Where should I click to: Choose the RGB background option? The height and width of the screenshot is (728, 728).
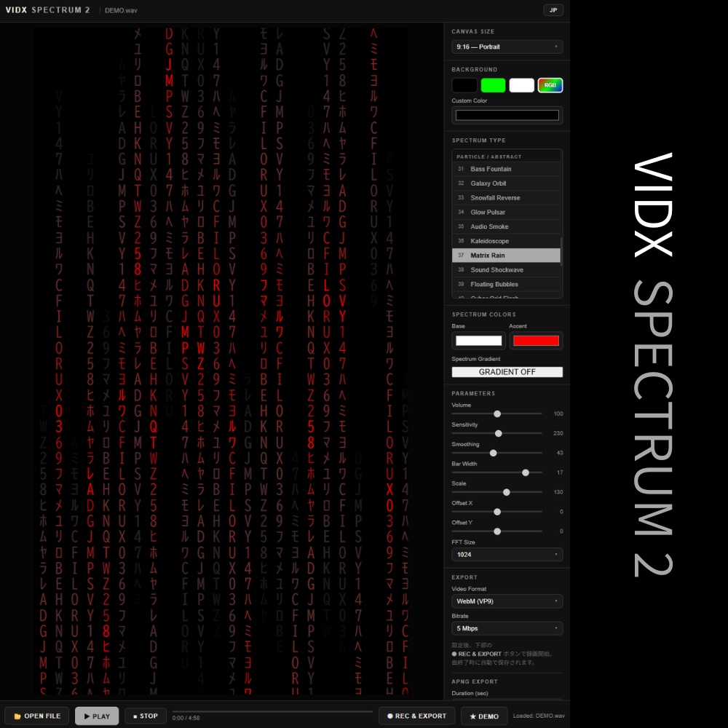pos(550,85)
